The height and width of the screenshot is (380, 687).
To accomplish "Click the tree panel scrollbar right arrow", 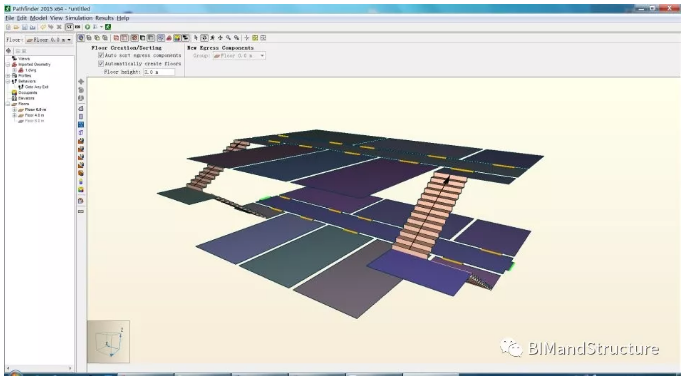I will 70,368.
